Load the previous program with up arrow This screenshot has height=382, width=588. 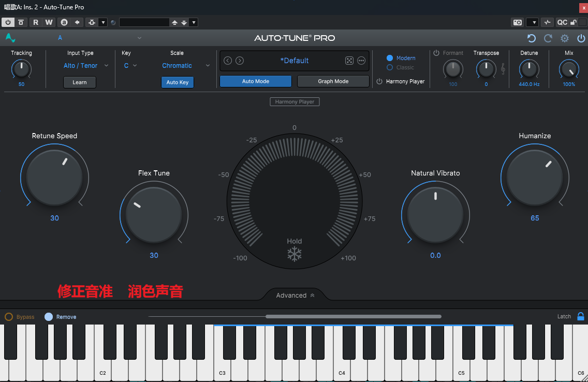pyautogui.click(x=174, y=22)
